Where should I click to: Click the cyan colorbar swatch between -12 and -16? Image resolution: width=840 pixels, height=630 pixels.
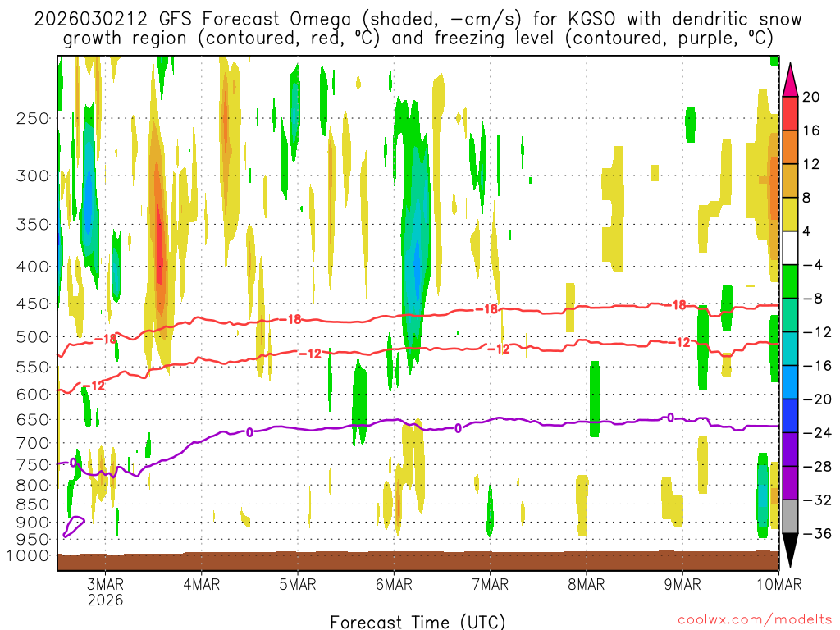point(790,349)
